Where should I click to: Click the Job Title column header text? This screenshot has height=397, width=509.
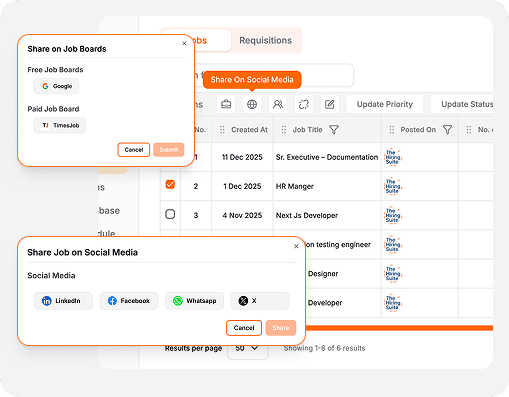coord(307,130)
